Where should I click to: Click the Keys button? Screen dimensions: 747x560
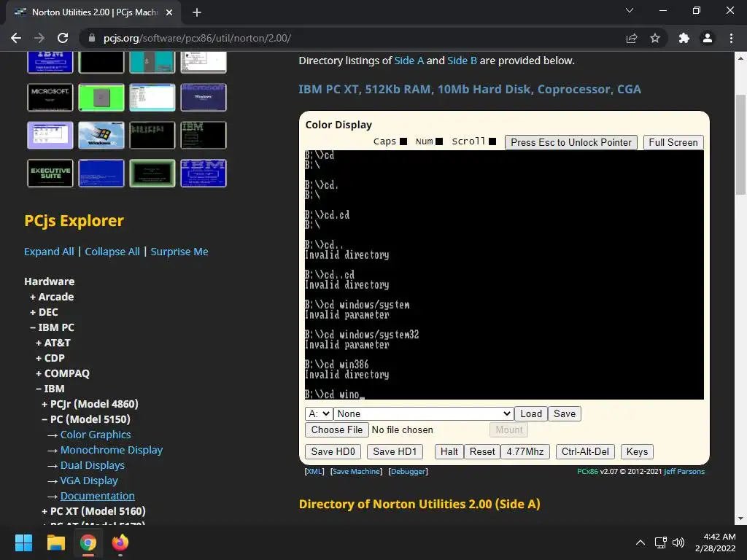[x=637, y=451]
